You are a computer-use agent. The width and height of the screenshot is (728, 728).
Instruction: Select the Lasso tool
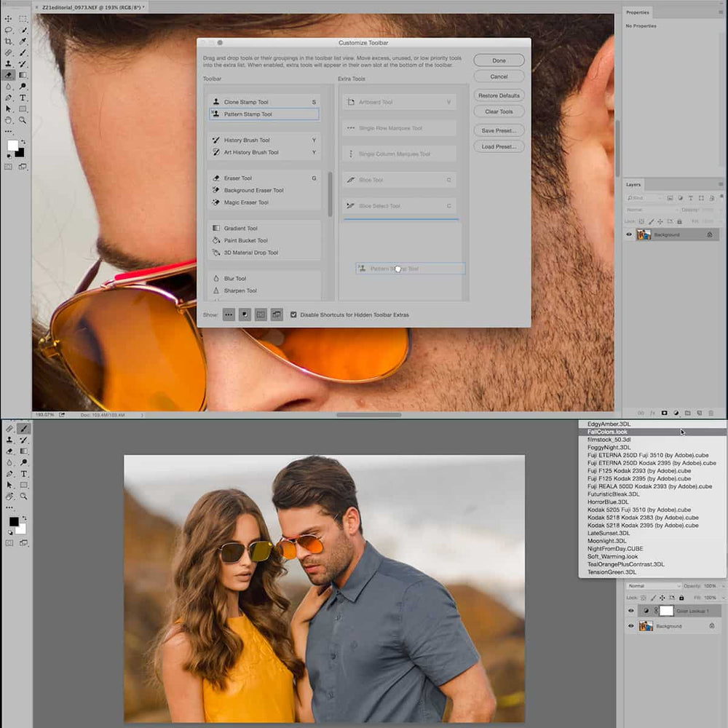[9, 30]
